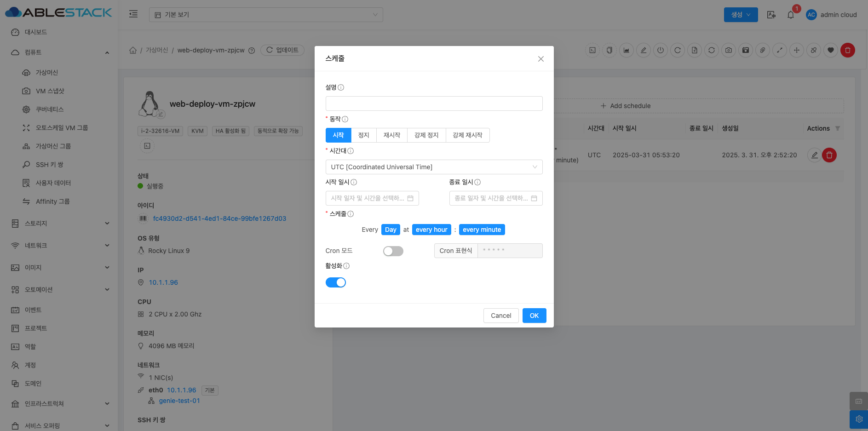The image size is (868, 431).
Task: Turn off the 활성화 toggle
Action: click(335, 282)
